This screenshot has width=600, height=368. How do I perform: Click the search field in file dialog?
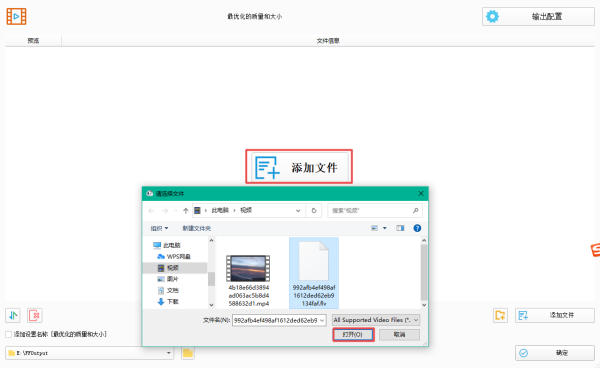click(375, 210)
